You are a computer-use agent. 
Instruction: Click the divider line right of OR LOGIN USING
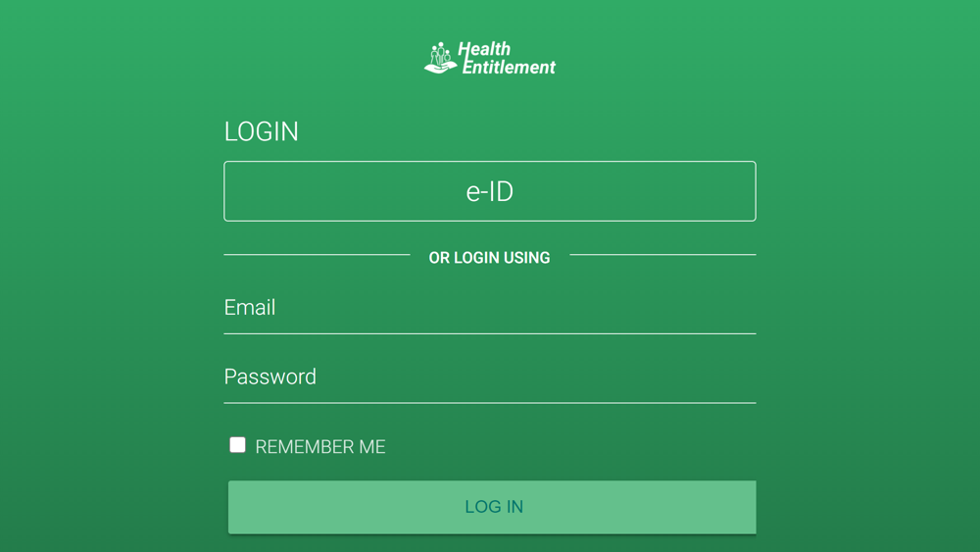coord(663,255)
